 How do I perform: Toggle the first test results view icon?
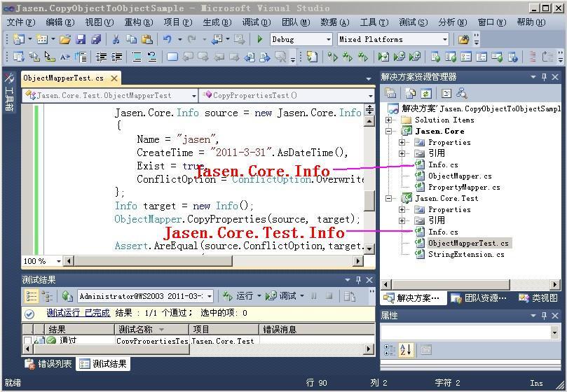tap(31, 297)
